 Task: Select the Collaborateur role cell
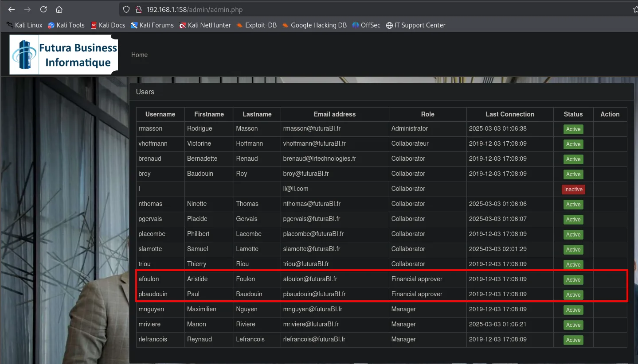click(428, 143)
